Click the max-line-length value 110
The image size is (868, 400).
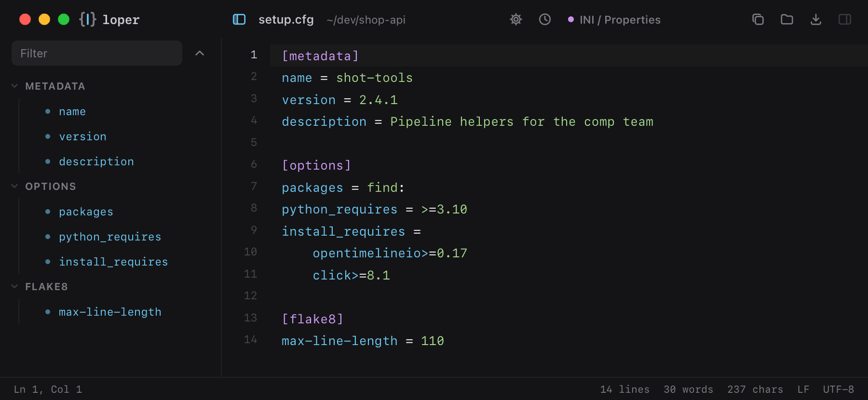[x=433, y=341]
